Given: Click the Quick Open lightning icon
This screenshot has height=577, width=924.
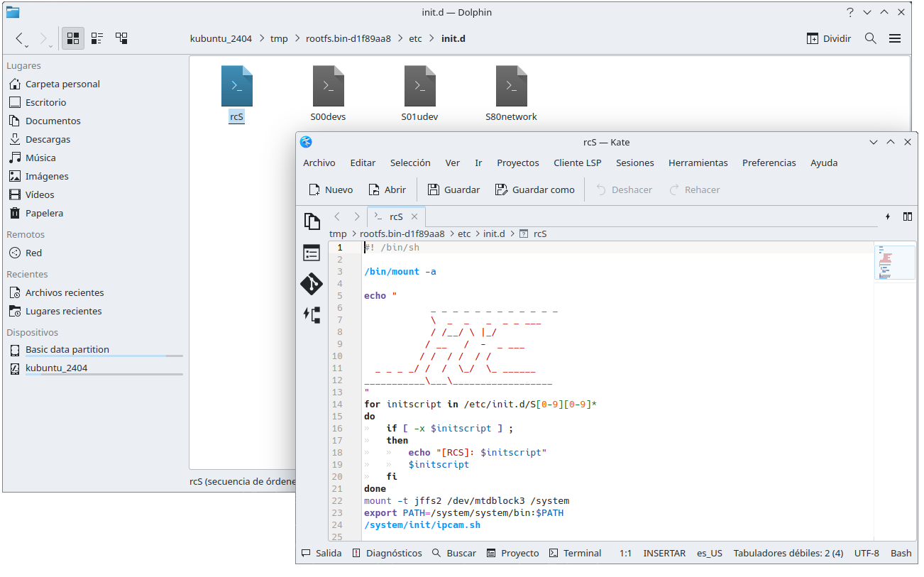Looking at the screenshot, I should click(887, 216).
